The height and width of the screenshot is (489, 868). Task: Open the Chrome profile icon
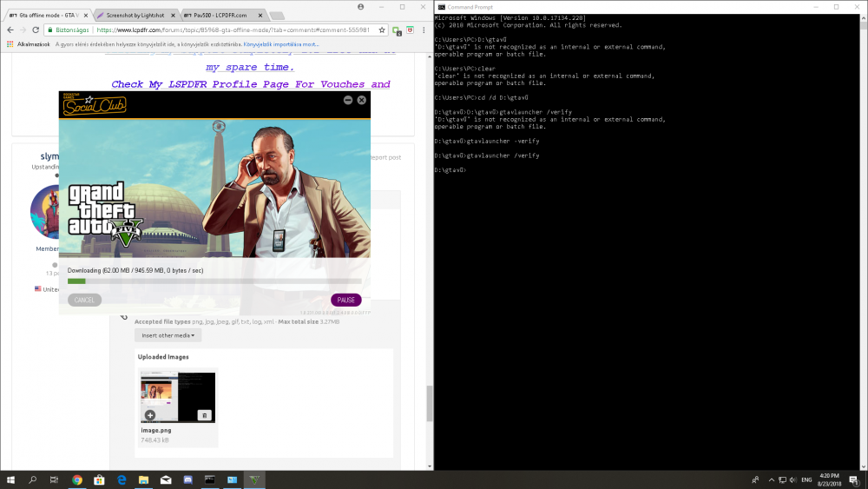361,7
